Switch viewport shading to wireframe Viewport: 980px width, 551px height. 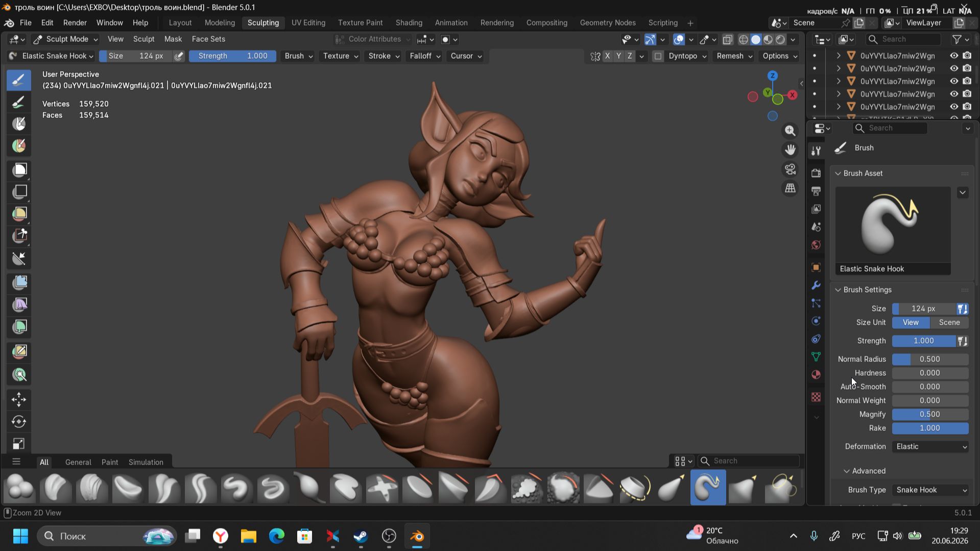(744, 39)
